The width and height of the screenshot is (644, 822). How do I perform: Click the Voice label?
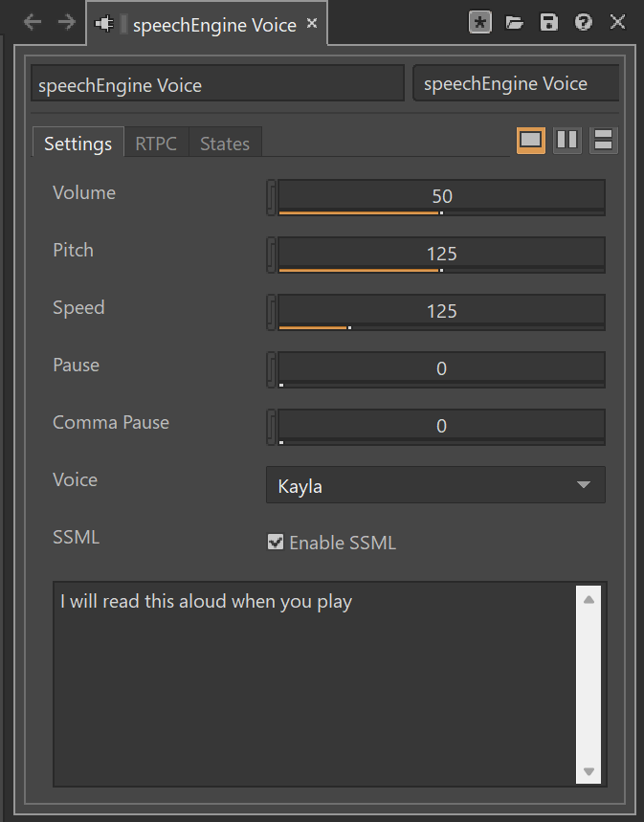[x=75, y=479]
